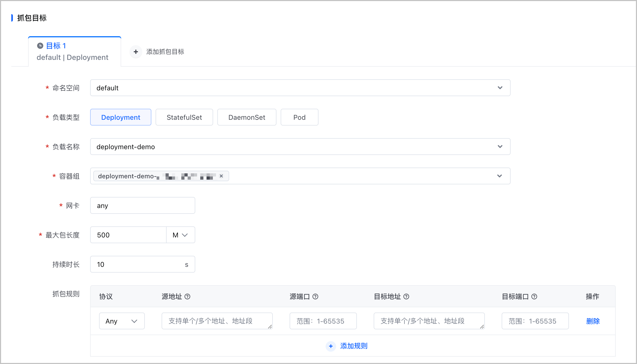This screenshot has height=364, width=637.
Task: Select StatefulSet as workload type
Action: [184, 117]
